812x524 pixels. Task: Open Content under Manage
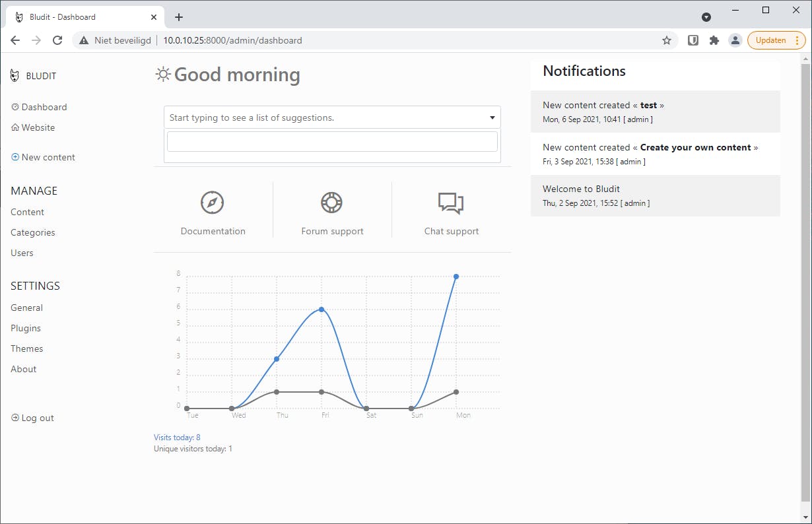[27, 212]
